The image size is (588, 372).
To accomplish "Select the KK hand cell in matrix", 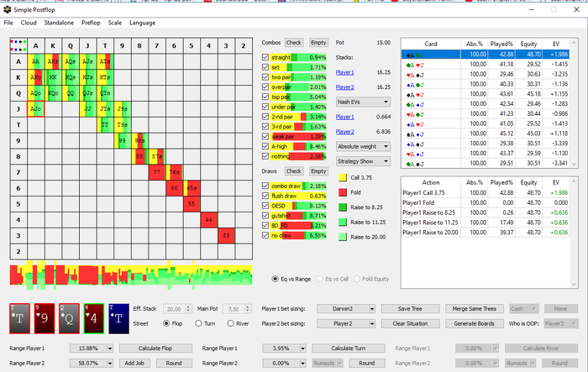I will [53, 77].
